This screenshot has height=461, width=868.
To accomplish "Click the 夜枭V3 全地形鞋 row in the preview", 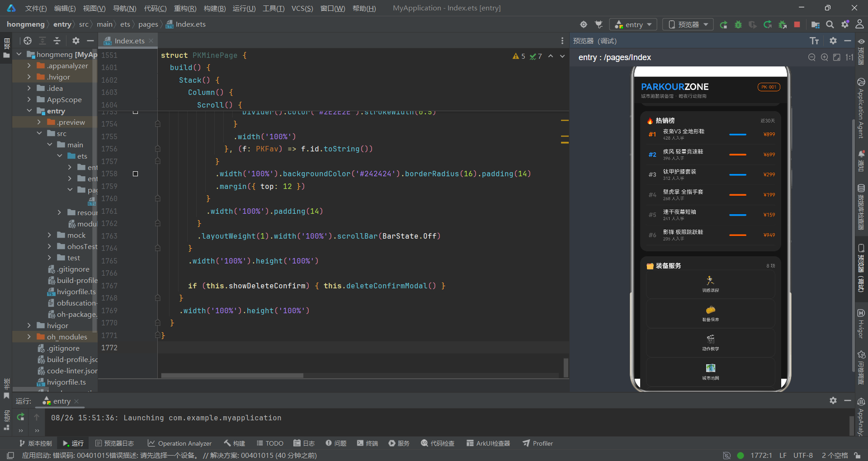I will coord(710,134).
